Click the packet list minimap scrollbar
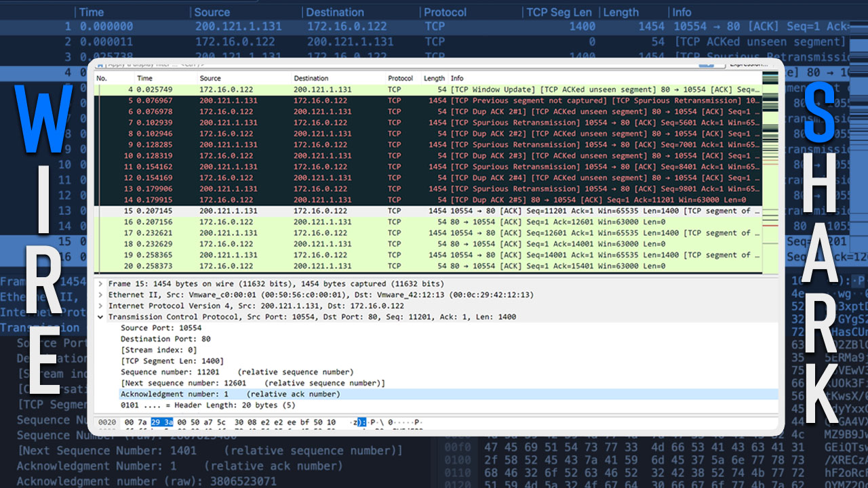Viewport: 868px width, 488px height. click(770, 169)
